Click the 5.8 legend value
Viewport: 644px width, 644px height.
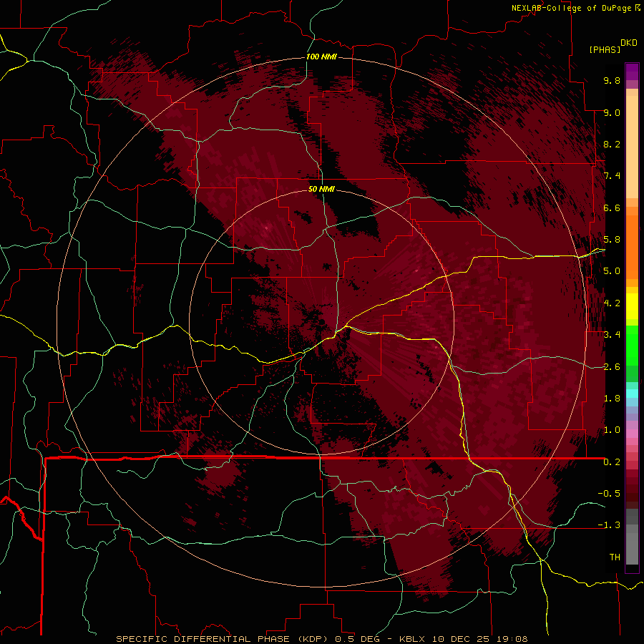[612, 240]
